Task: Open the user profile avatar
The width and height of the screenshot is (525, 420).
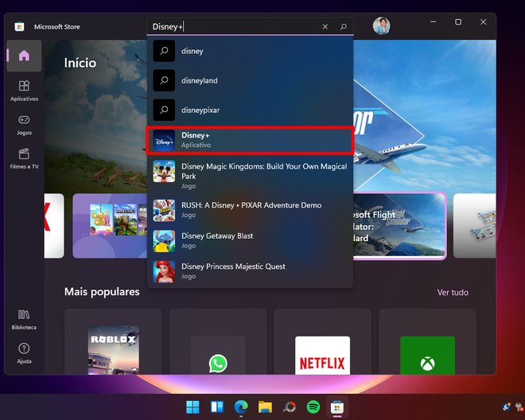Action: [x=381, y=25]
